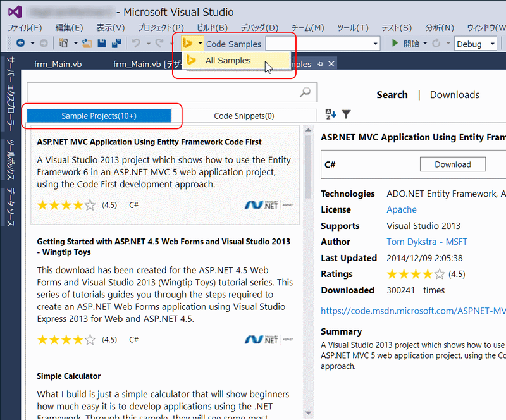
Task: Click the Navigate Backward arrow icon
Action: pyautogui.click(x=21, y=43)
